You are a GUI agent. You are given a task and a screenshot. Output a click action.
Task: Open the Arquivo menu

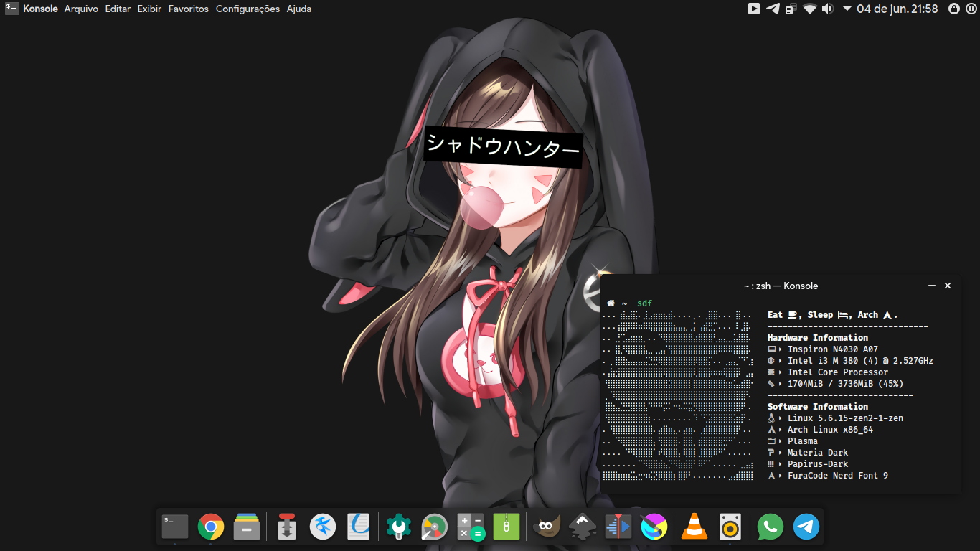[x=81, y=9]
